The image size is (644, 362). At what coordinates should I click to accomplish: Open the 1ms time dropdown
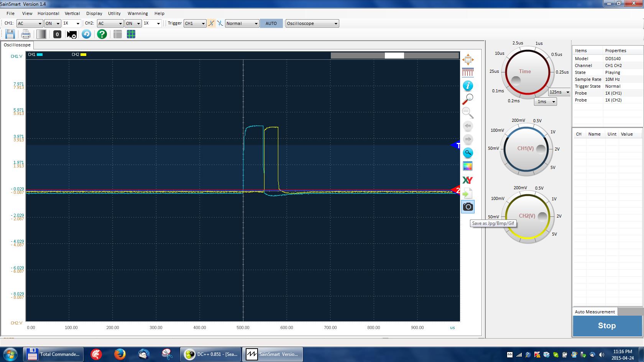coord(545,102)
